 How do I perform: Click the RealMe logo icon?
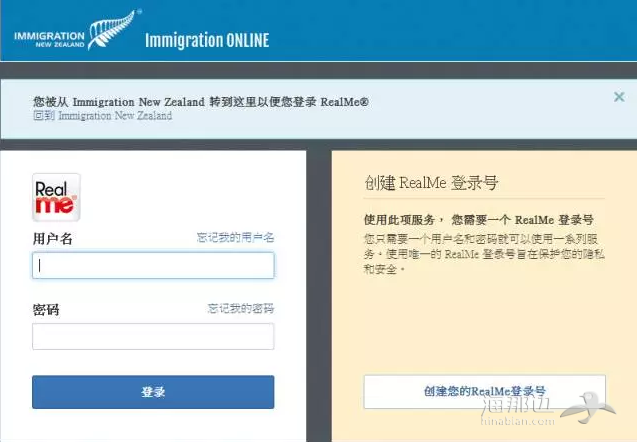(56, 197)
